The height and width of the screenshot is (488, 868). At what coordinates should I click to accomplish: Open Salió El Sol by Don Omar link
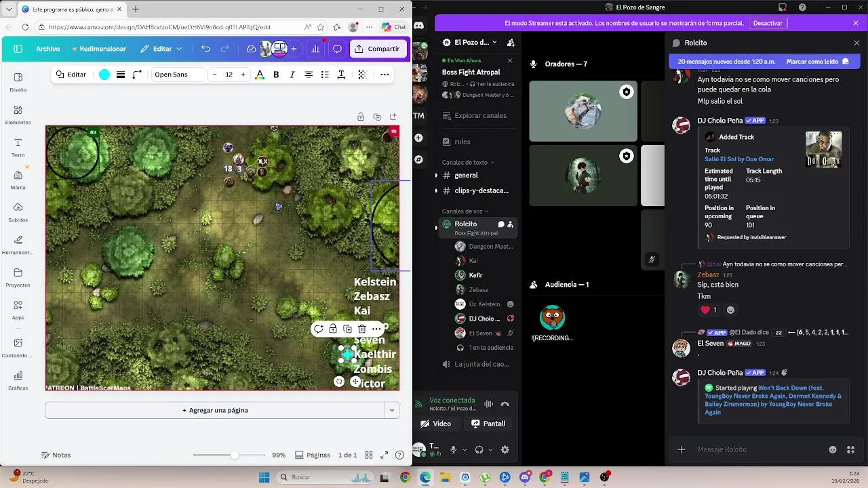[x=739, y=159]
